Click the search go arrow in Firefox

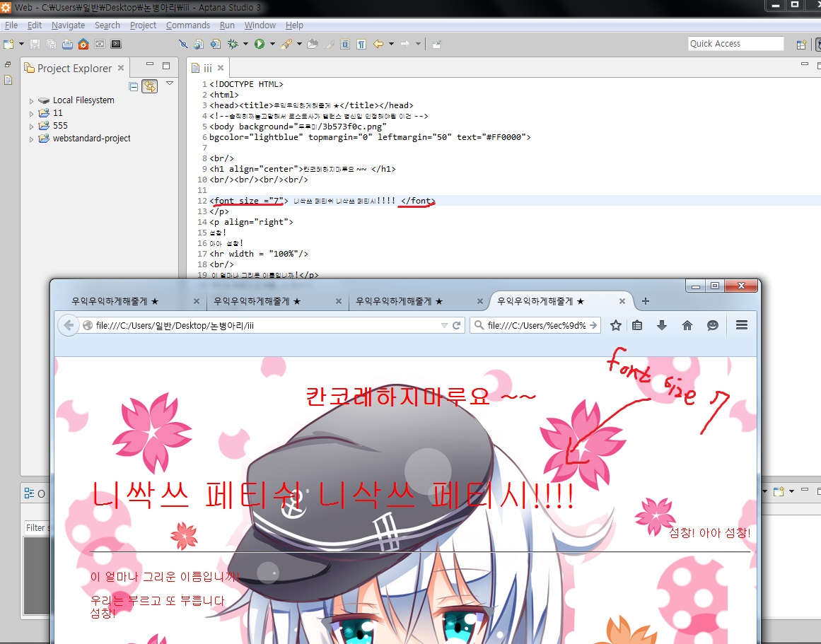[593, 325]
